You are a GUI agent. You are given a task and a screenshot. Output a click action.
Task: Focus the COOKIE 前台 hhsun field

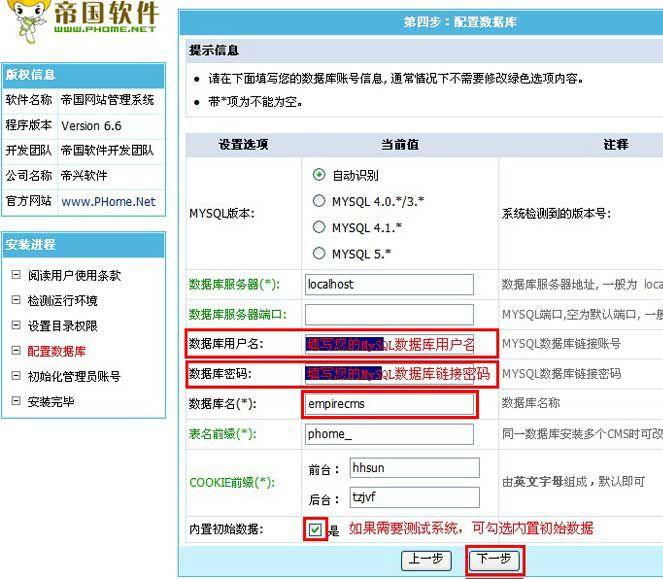[x=414, y=468]
